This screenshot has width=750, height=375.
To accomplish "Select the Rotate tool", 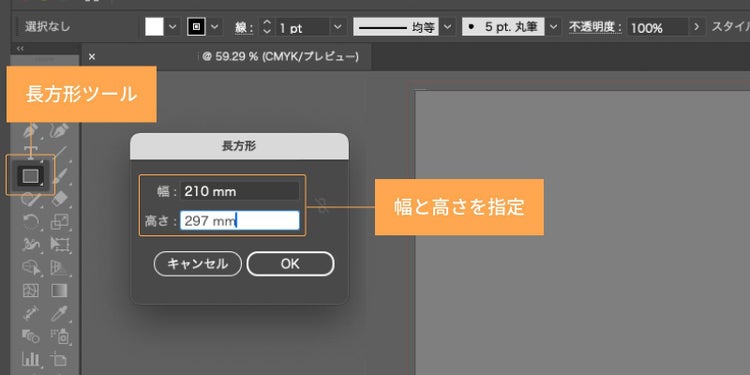I will coord(32,221).
